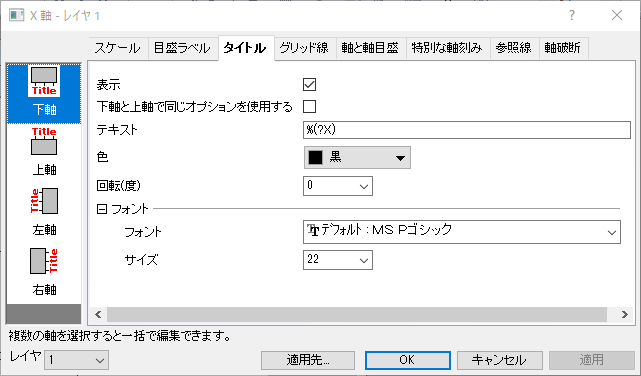Viewport: 641px width, 376px height.
Task: Click the black color swatch in 色
Action: [316, 157]
